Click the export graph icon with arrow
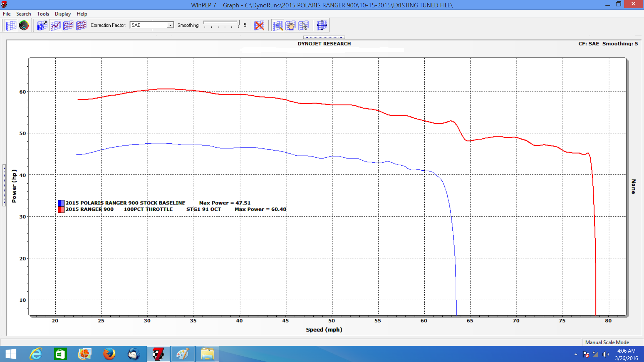The height and width of the screenshot is (362, 644). (x=42, y=25)
